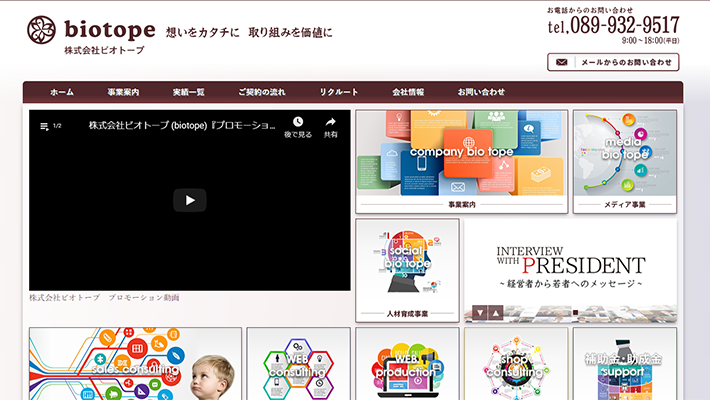Click 株式会社ビオトープ プロモーション動画 caption
The height and width of the screenshot is (400, 710).
104,298
